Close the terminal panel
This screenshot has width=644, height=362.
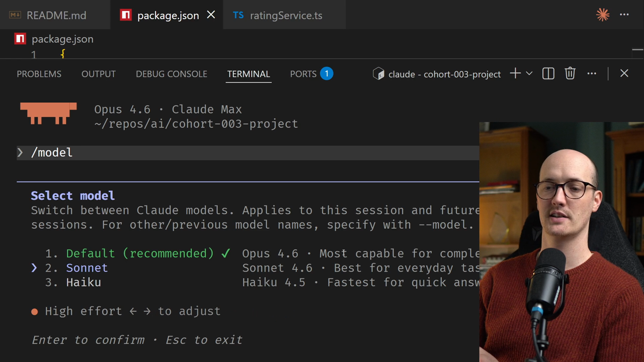click(x=624, y=73)
